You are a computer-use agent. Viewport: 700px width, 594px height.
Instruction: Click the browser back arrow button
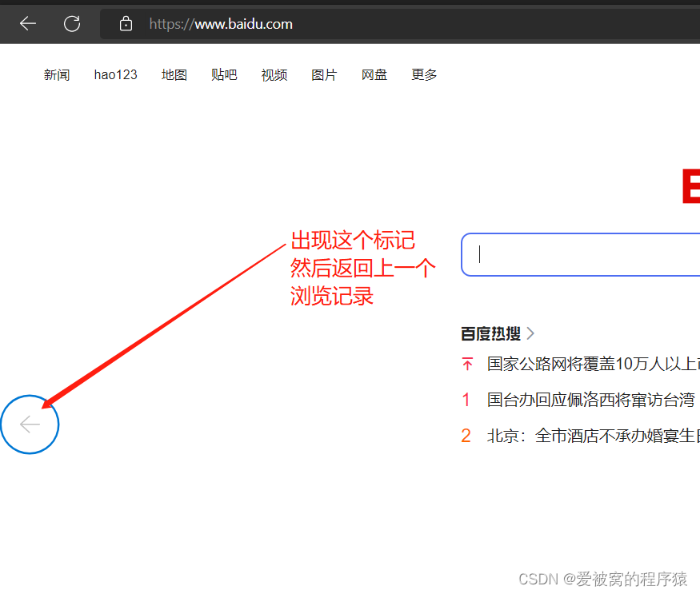28,24
